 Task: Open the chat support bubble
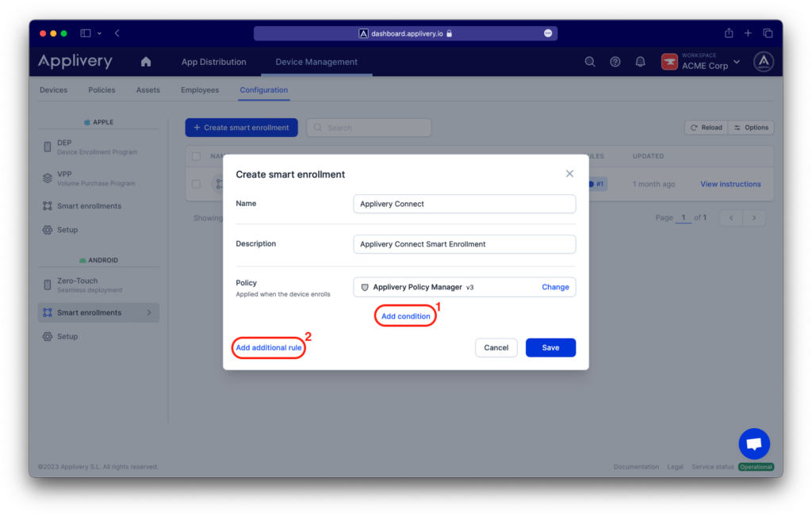754,444
